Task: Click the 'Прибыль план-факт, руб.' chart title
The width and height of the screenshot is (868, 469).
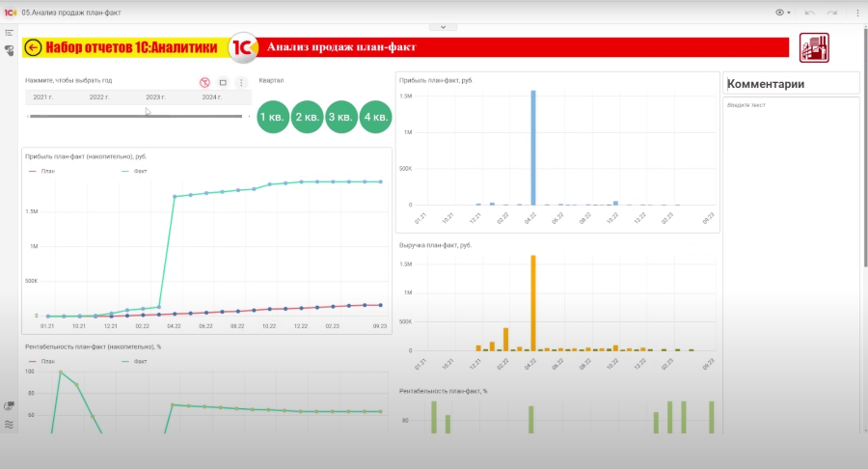Action: pos(436,80)
